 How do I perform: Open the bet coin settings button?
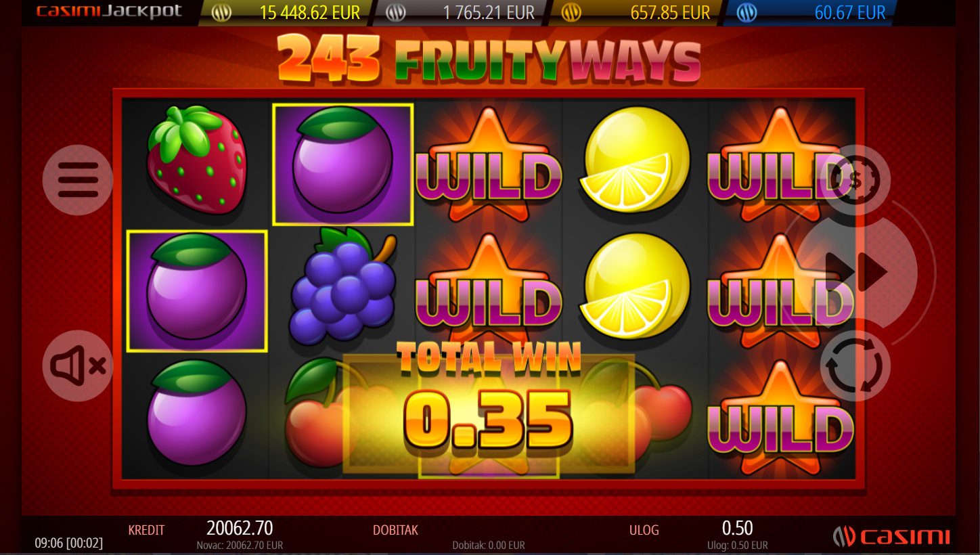click(x=855, y=180)
